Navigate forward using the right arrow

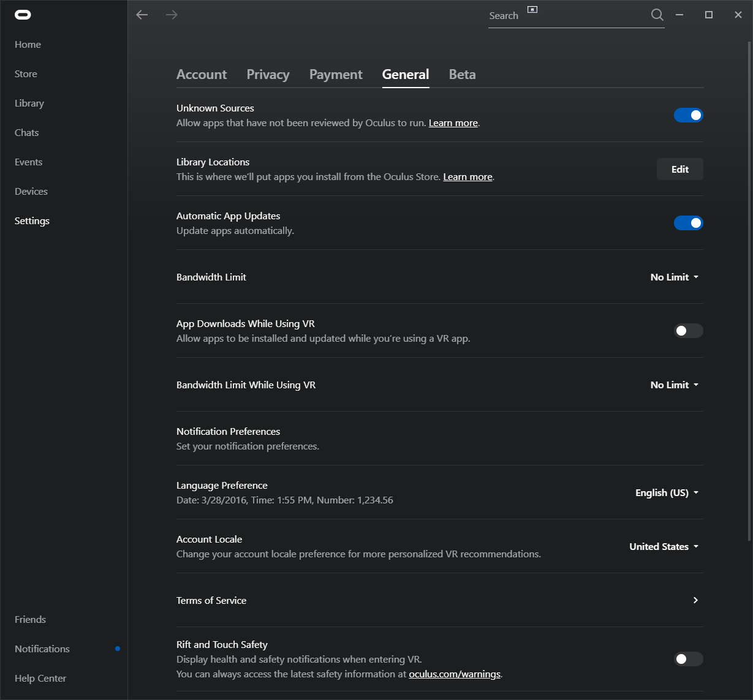172,15
